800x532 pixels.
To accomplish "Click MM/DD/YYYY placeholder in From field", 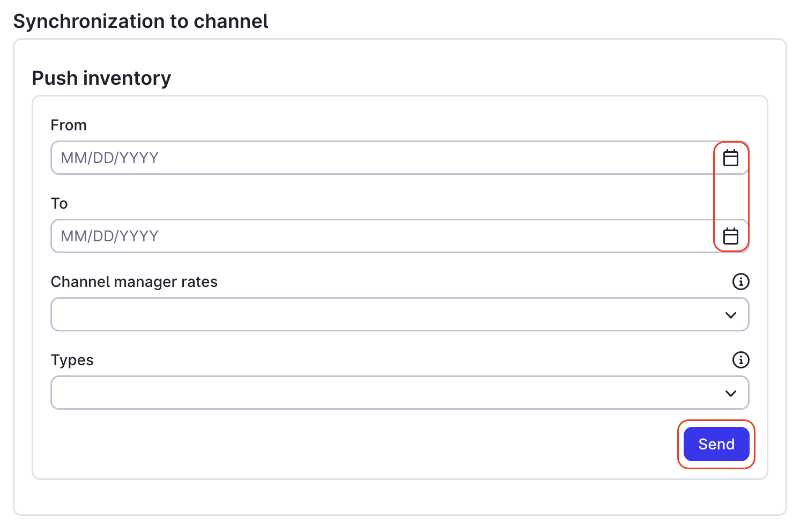I will click(x=109, y=158).
